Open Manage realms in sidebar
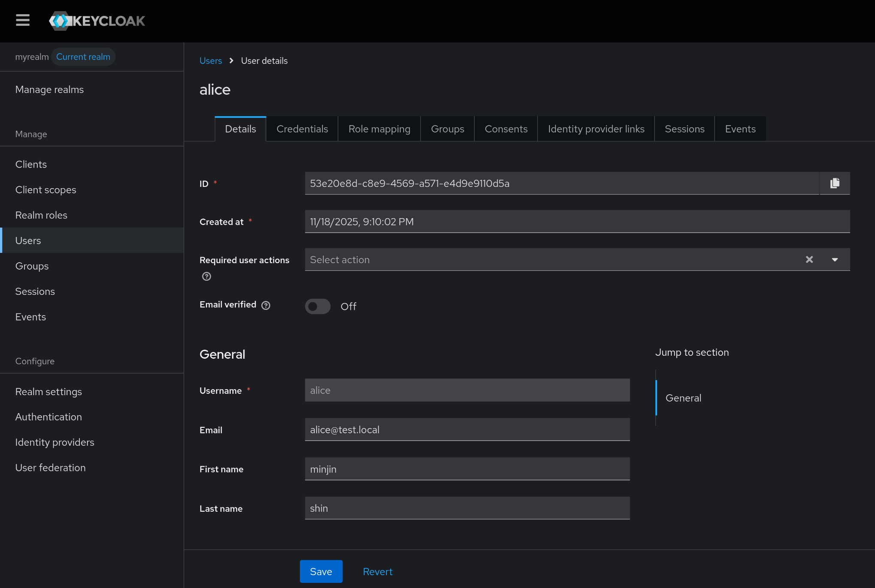The image size is (875, 588). click(x=49, y=90)
